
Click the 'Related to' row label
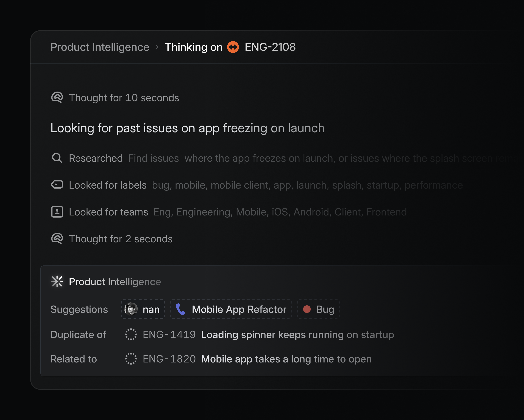point(74,359)
